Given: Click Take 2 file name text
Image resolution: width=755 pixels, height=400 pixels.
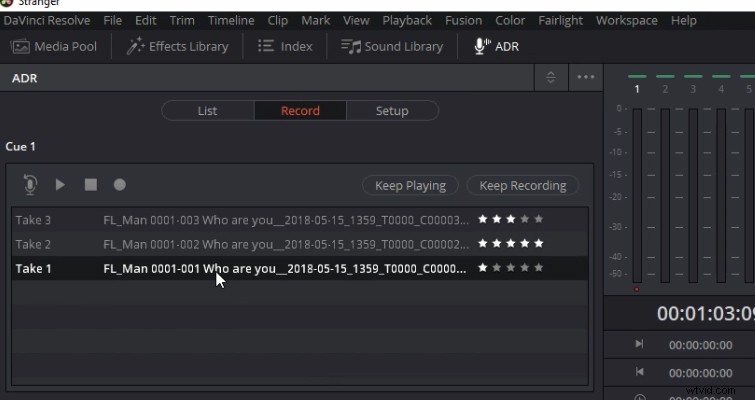Looking at the screenshot, I should [286, 244].
